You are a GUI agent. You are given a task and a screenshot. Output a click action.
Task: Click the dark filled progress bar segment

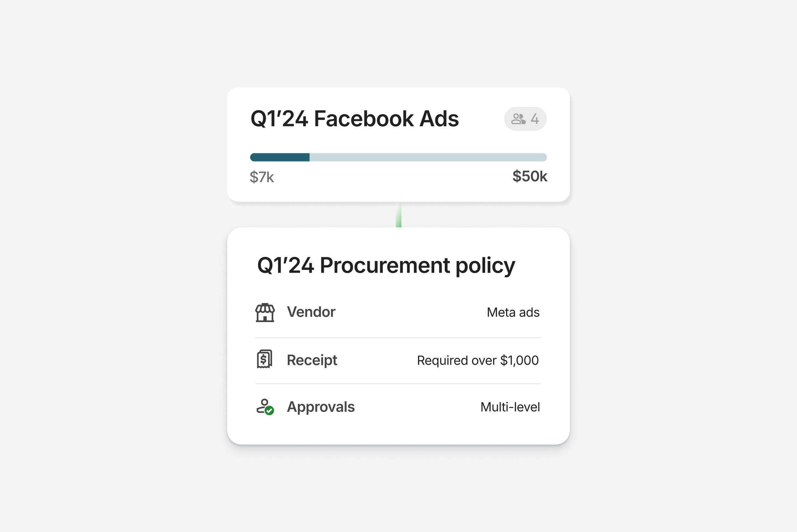[x=280, y=157]
